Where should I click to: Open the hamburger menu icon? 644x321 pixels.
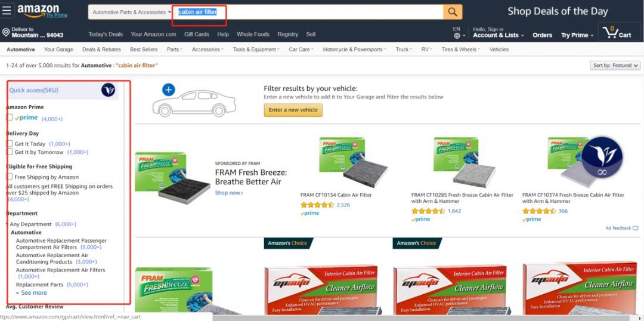click(7, 11)
